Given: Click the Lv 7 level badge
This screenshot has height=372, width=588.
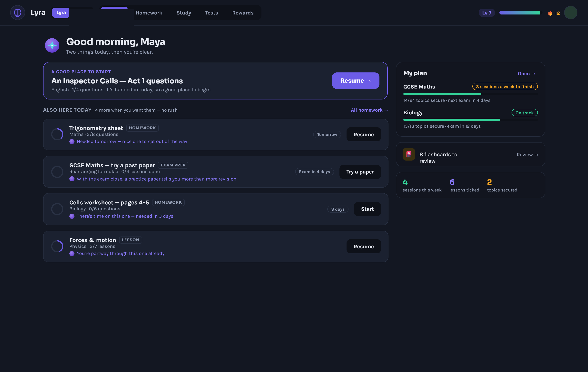Looking at the screenshot, I should pos(487,13).
